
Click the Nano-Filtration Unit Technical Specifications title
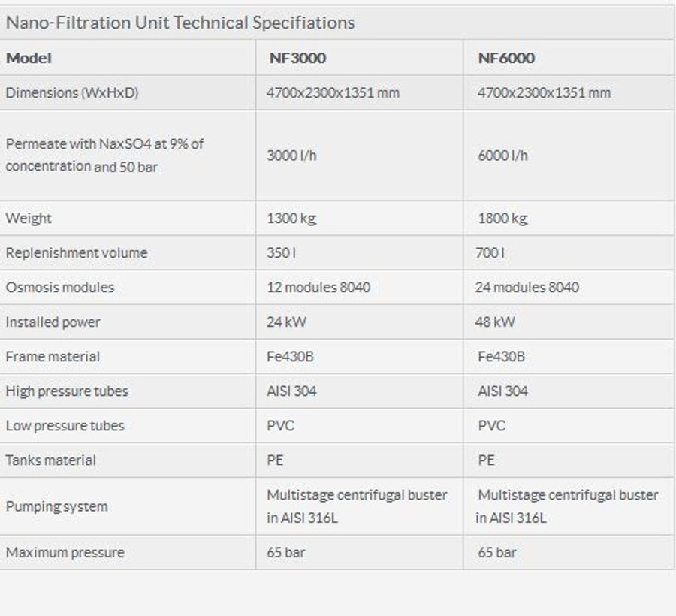coord(180,23)
